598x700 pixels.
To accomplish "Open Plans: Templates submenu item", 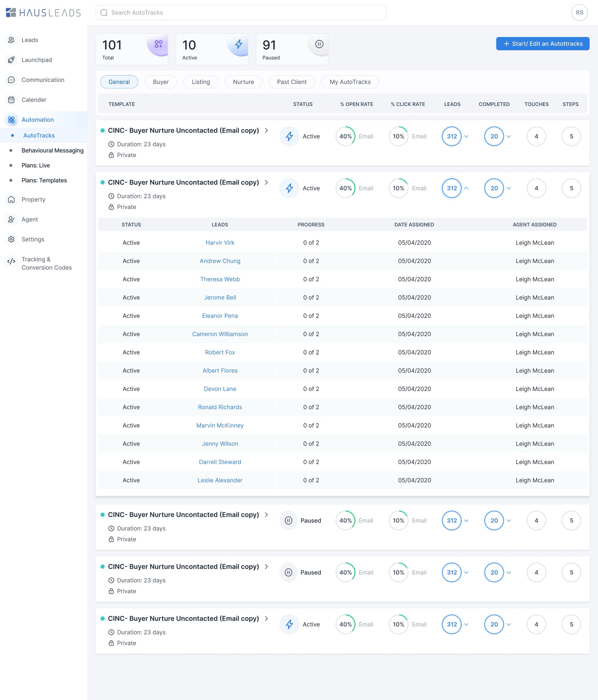I will pos(44,180).
